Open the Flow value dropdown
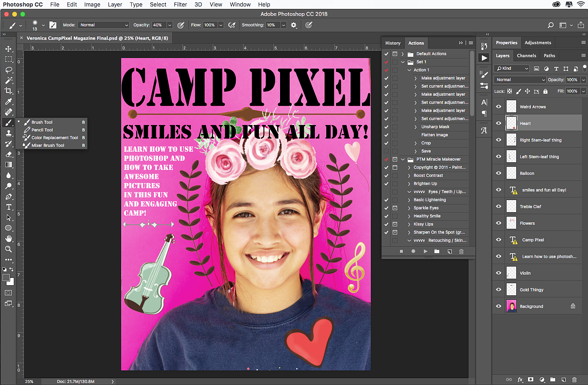Image resolution: width=588 pixels, height=385 pixels. click(221, 25)
